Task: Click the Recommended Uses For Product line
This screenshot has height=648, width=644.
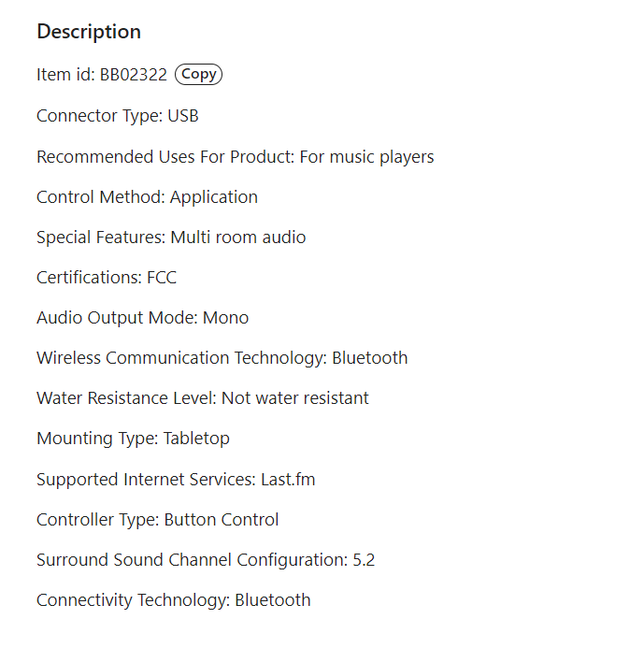Action: coord(235,156)
